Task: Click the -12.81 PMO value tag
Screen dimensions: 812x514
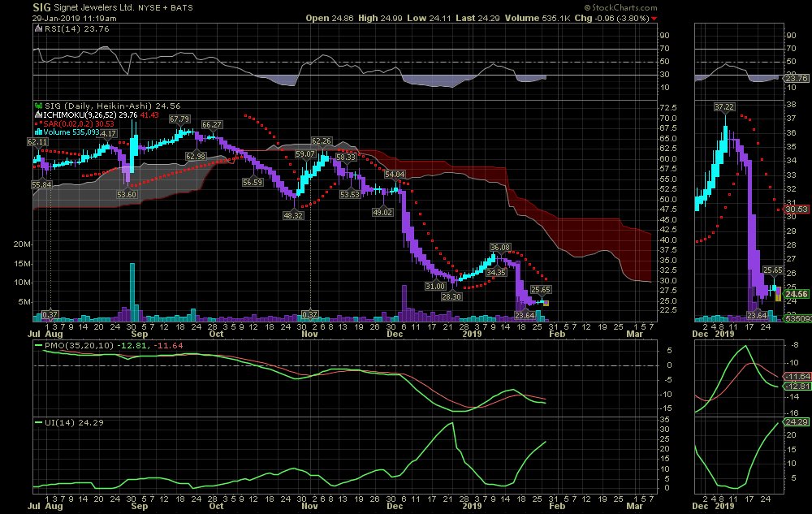Action: pos(797,387)
